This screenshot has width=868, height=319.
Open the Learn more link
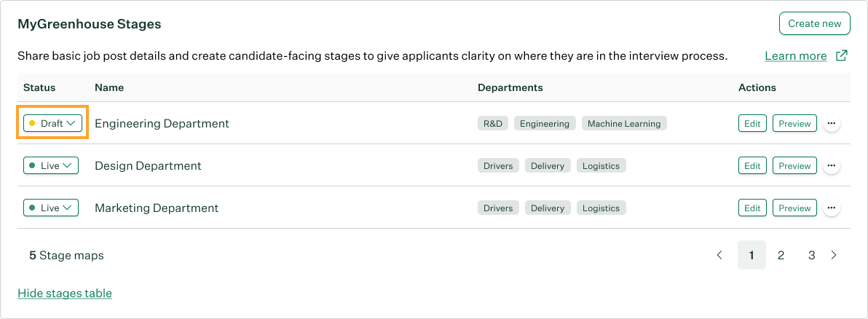(795, 56)
